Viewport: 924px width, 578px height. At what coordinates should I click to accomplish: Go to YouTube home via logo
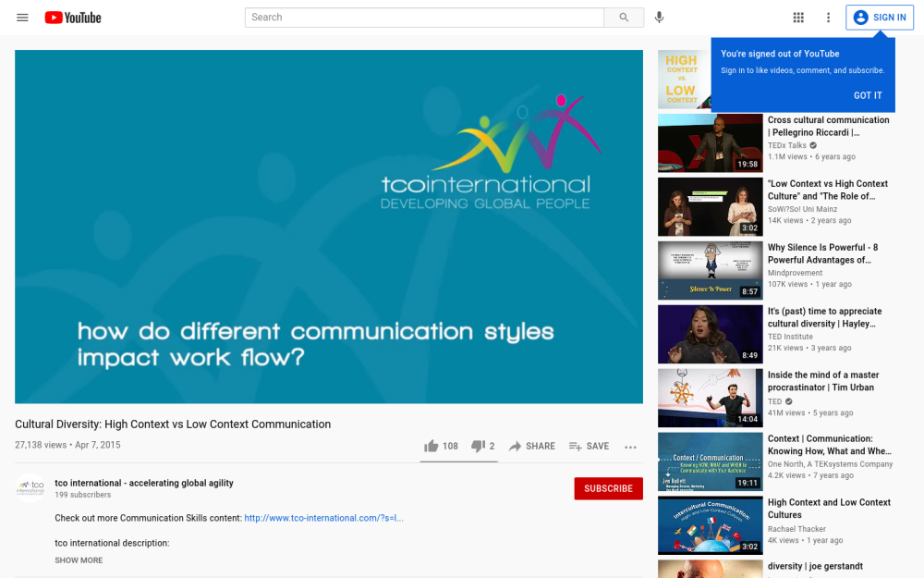tap(73, 18)
